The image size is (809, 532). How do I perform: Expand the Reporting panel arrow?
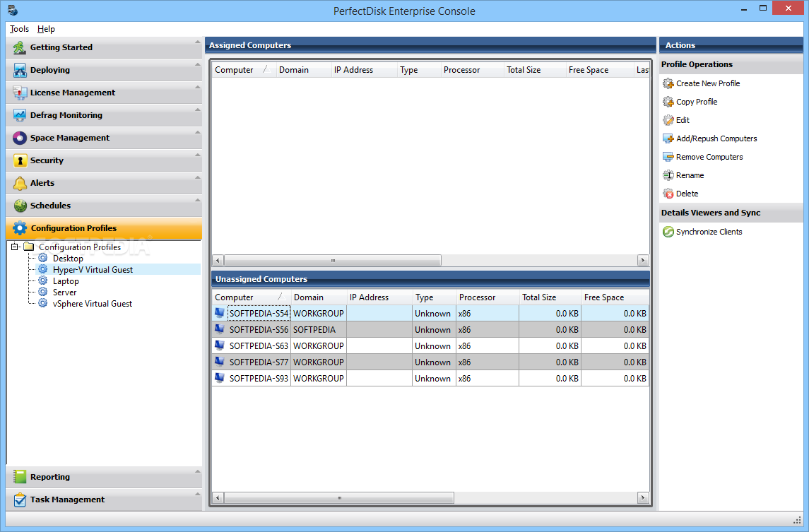pos(198,471)
